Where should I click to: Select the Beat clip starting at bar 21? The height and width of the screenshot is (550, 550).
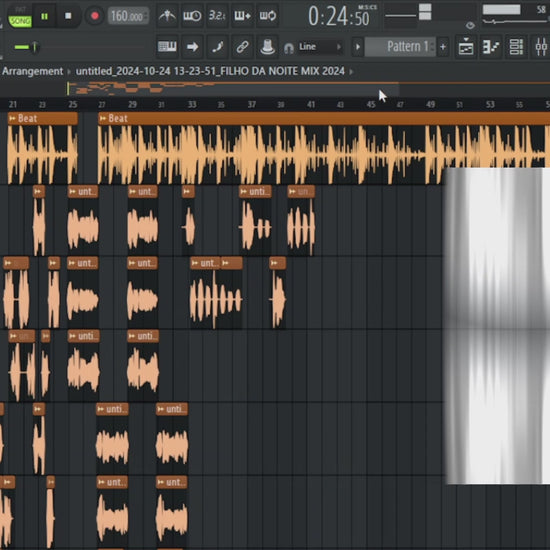[x=42, y=148]
